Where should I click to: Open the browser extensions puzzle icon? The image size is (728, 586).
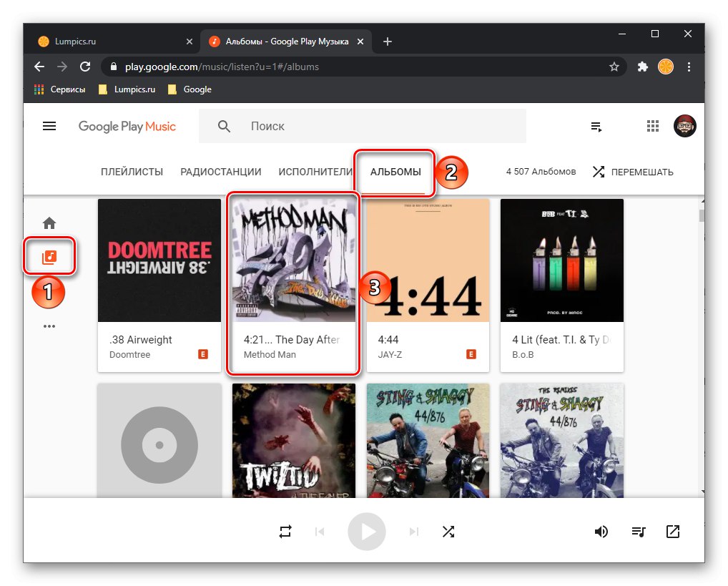tap(643, 67)
